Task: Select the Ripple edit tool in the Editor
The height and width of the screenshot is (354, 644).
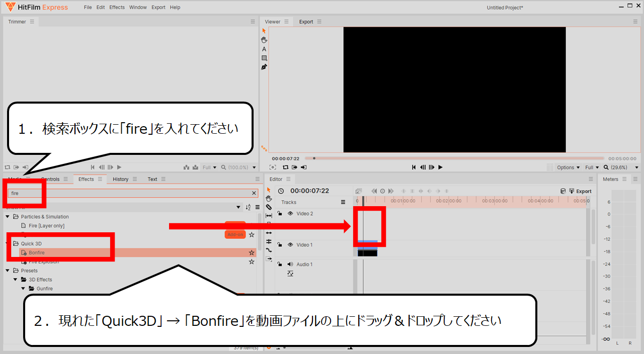Action: pos(269,233)
